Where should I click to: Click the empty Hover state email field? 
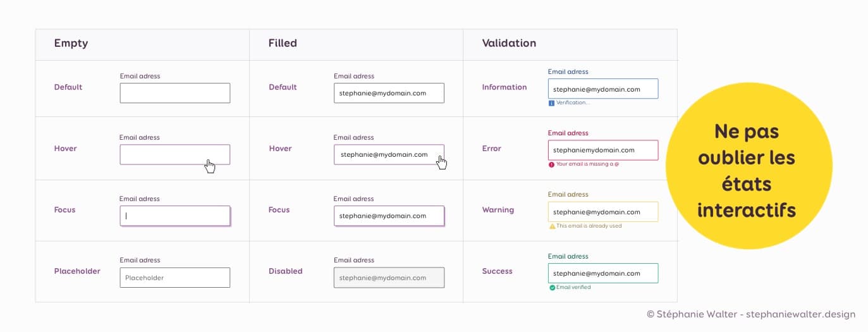[174, 154]
